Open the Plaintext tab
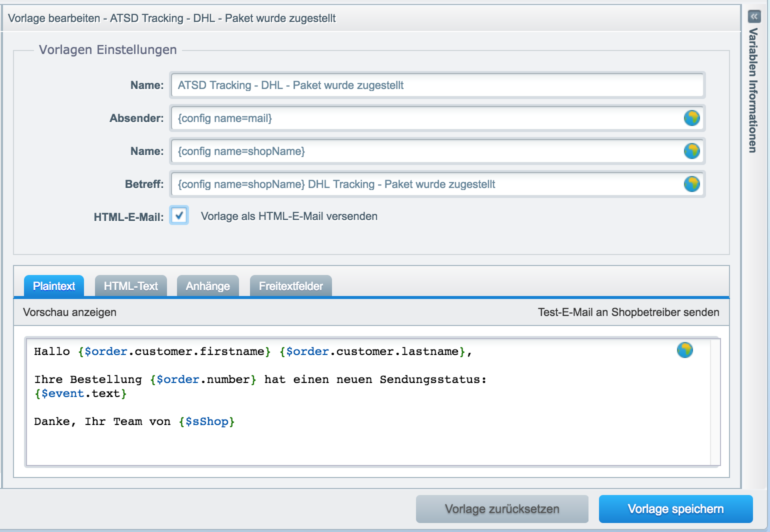This screenshot has width=770, height=532. point(54,286)
